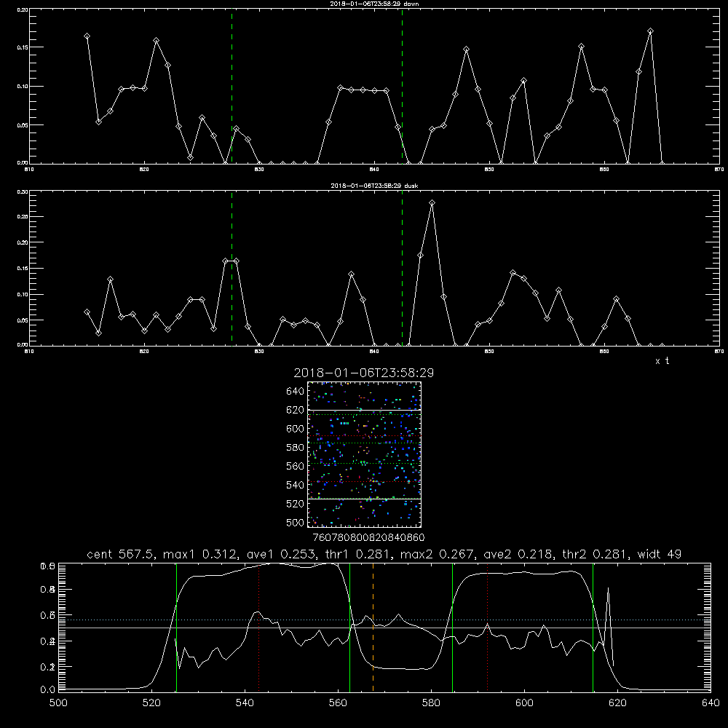Click the '600' label beside the scatter image
728x728 pixels.
(296, 429)
